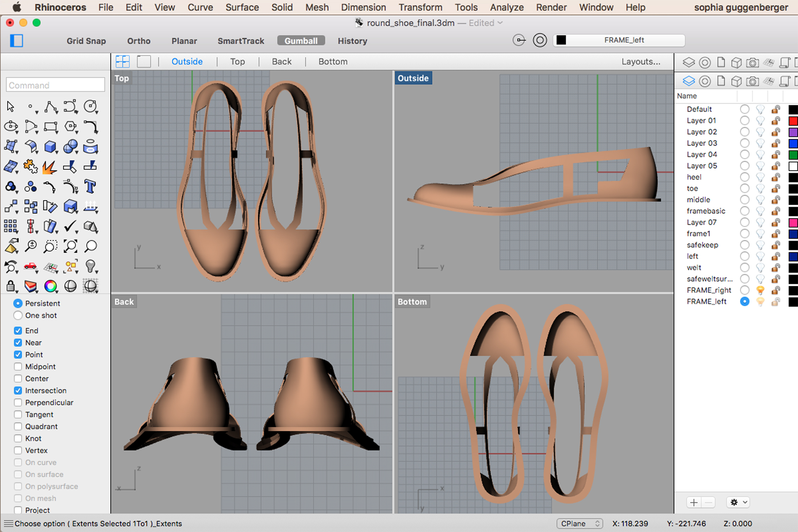Toggle the left sidebar panel icon
The width and height of the screenshot is (798, 532).
point(16,41)
